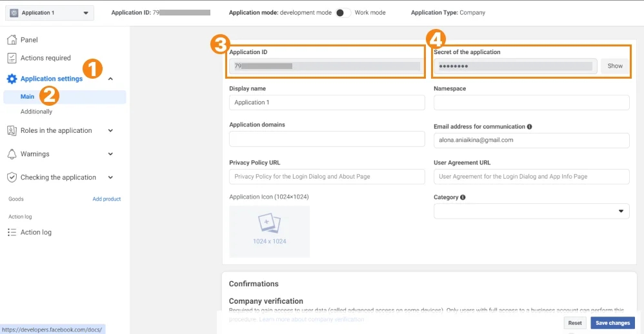Open the Panel home icon
Viewport: 644px width, 334px height.
tap(12, 40)
